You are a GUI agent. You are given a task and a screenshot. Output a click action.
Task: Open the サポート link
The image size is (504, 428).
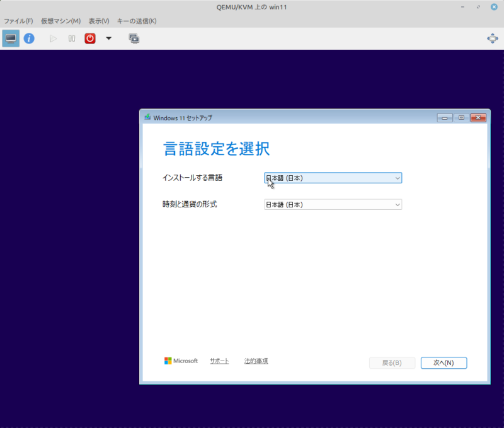point(219,361)
